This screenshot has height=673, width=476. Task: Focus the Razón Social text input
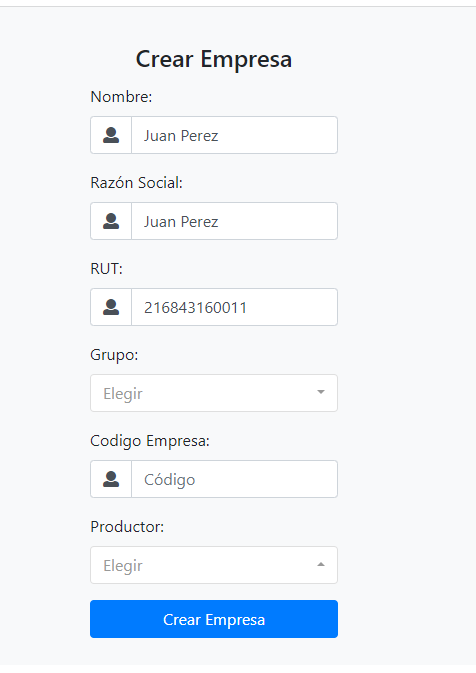pyautogui.click(x=234, y=221)
